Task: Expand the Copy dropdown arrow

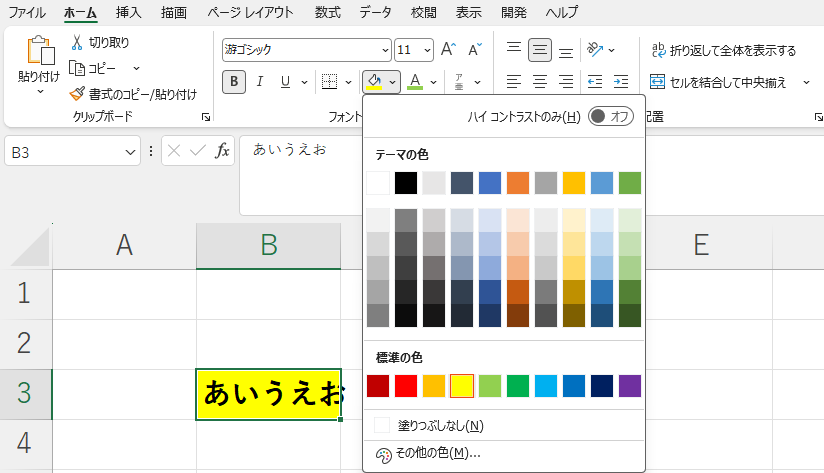Action: (x=137, y=68)
